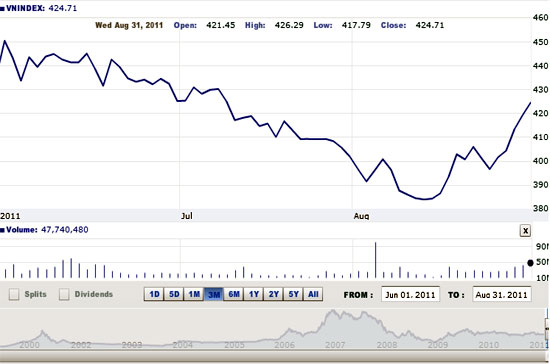Select the 1M time range

[x=194, y=294]
